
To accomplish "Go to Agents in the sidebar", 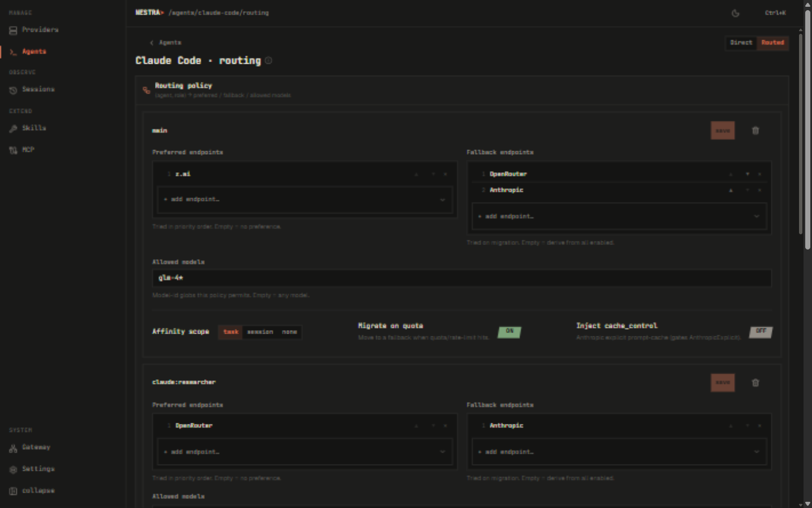I will click(34, 52).
